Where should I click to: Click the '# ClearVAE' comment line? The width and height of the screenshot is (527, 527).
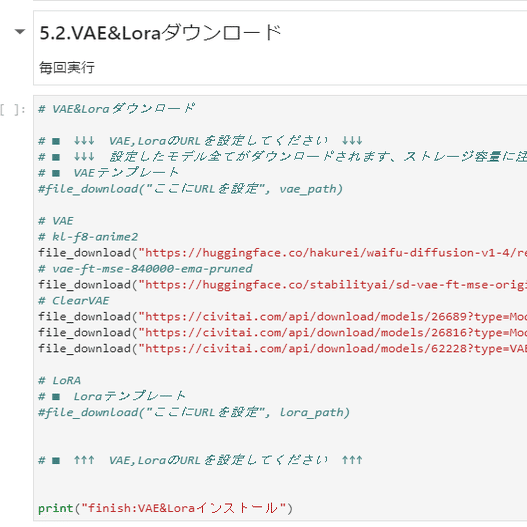[x=74, y=301]
